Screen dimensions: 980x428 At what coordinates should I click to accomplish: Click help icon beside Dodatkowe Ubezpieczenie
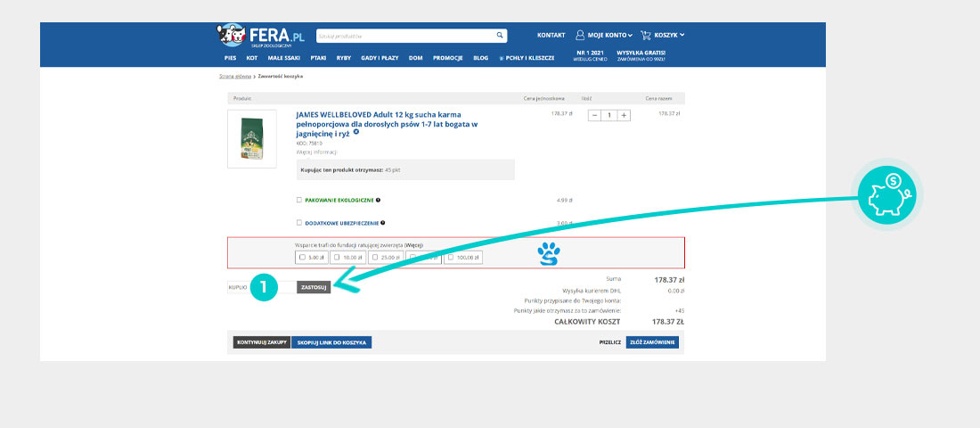coord(382,222)
